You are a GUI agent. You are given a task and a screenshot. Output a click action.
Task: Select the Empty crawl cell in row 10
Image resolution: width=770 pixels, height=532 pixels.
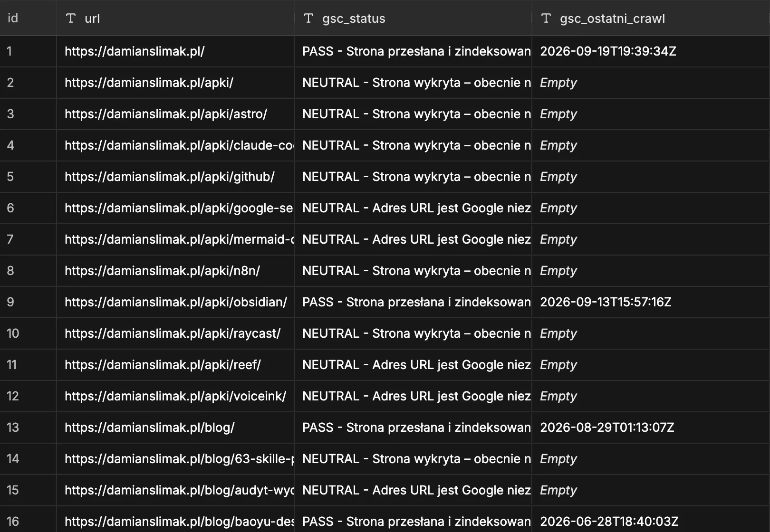tap(651, 333)
